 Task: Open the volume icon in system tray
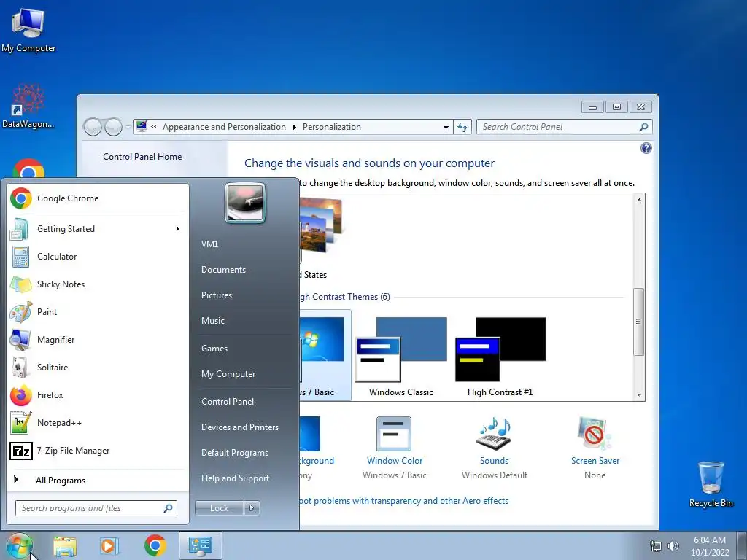click(x=673, y=546)
